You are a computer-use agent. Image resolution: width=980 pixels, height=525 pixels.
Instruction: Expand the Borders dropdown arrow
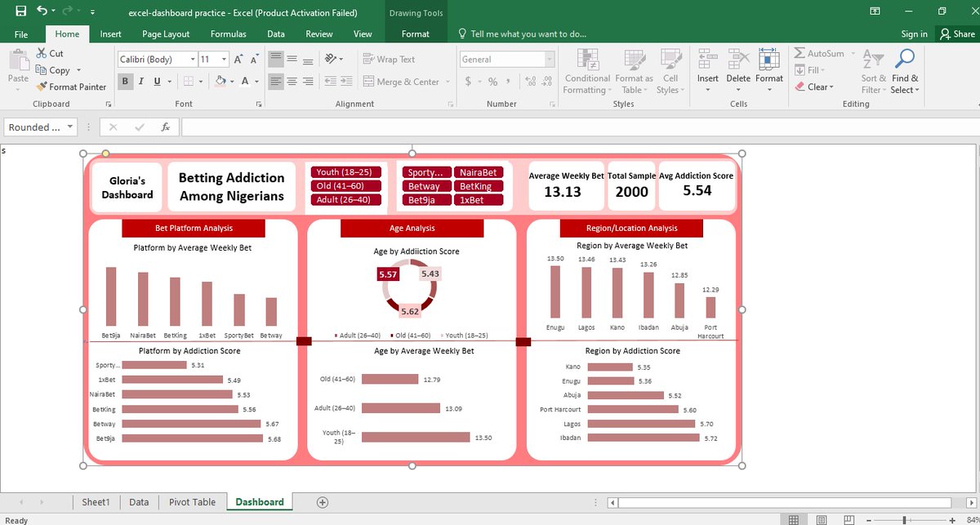click(x=200, y=82)
